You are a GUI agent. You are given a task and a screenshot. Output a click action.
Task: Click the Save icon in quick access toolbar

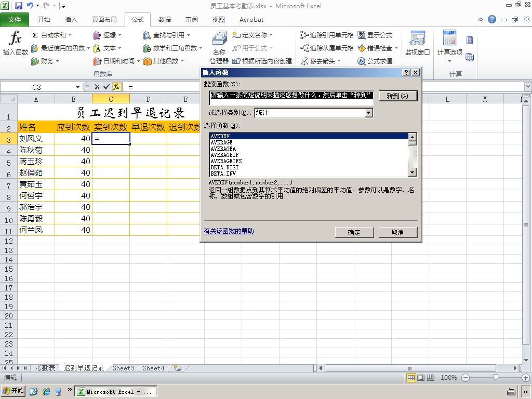coord(19,5)
